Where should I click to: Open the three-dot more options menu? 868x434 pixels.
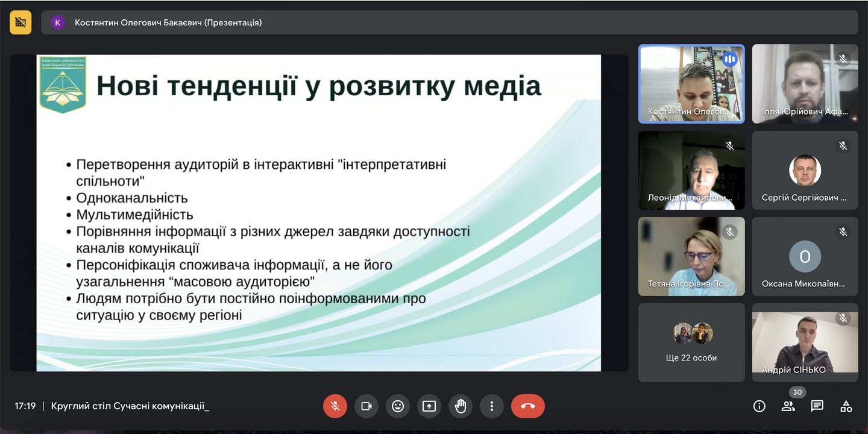(x=492, y=406)
